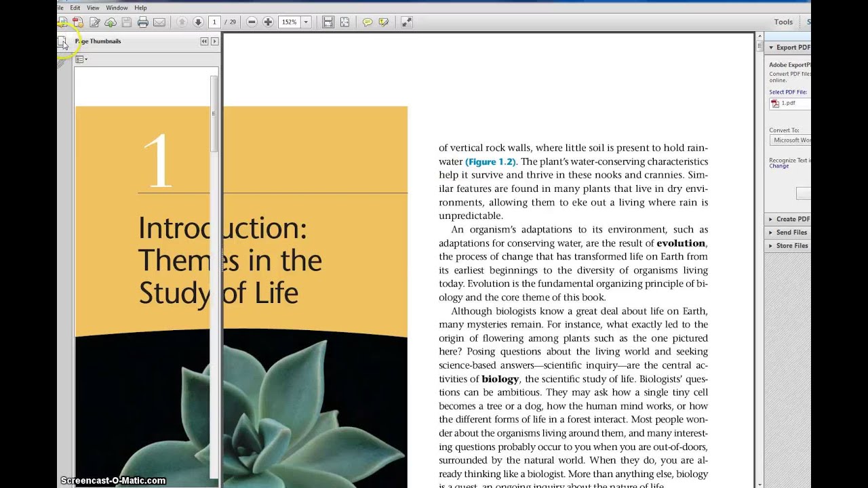This screenshot has height=488, width=868.
Task: Click the zoom percentage field showing 152%
Action: [x=290, y=22]
